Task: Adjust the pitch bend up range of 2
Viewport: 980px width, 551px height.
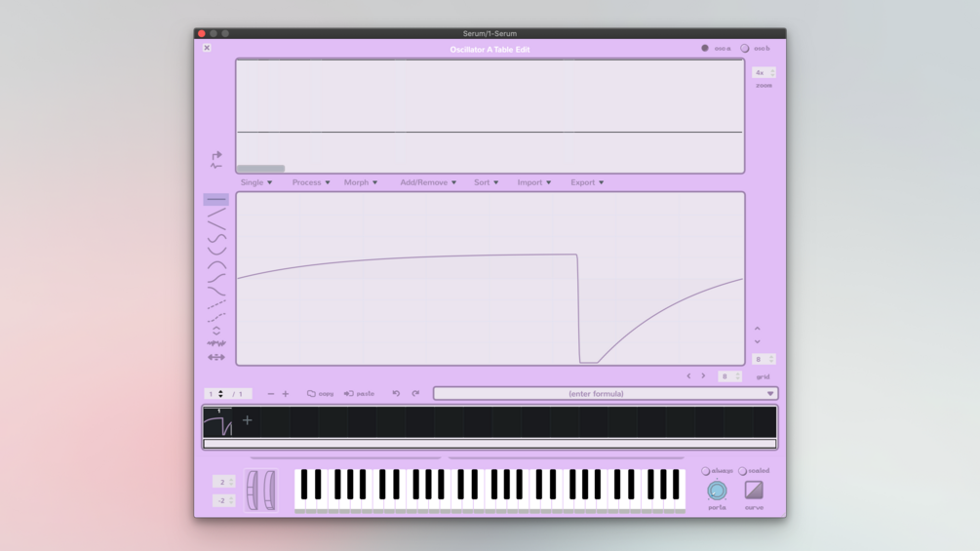Action: pos(223,482)
